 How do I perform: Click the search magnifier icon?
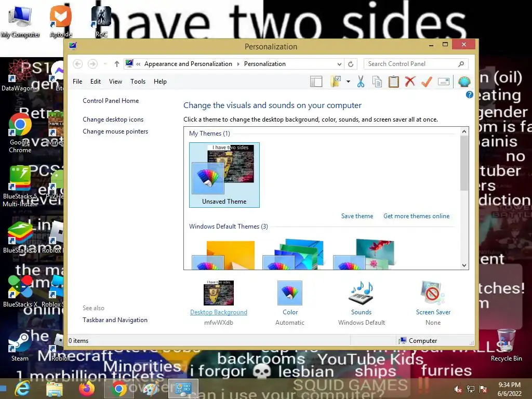461,64
